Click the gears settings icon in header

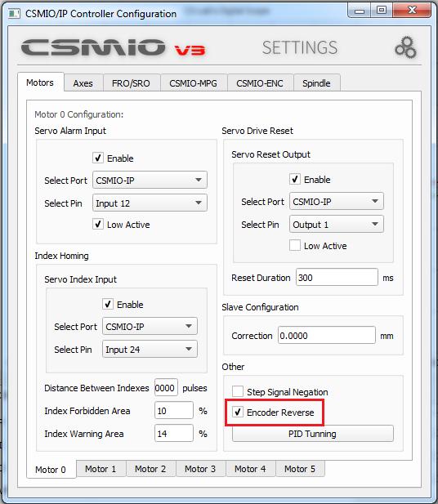click(x=406, y=47)
